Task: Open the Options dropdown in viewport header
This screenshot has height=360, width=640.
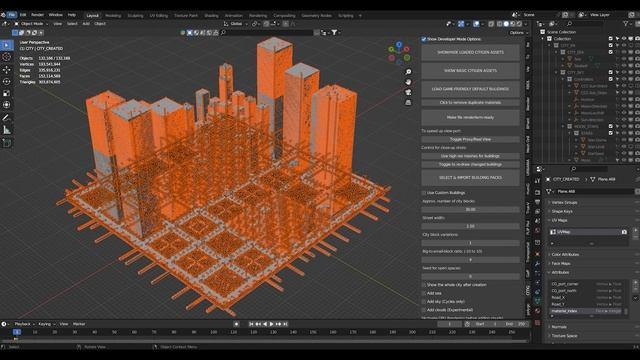Action: point(518,33)
